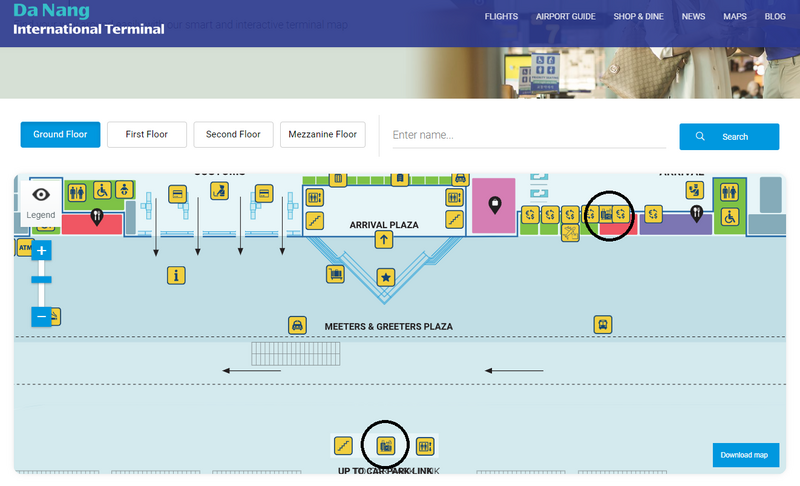This screenshot has width=800, height=486.
Task: Click the Download map button
Action: click(x=745, y=455)
